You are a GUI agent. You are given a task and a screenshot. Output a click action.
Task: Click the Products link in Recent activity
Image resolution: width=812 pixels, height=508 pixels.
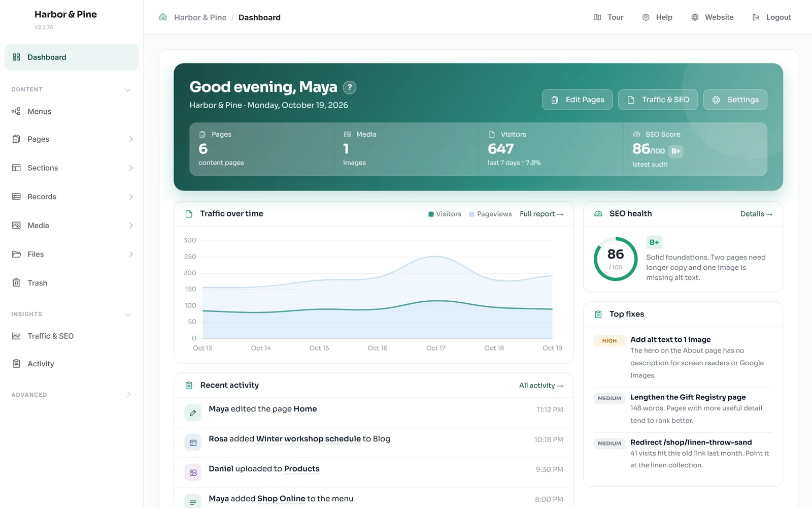tap(302, 469)
